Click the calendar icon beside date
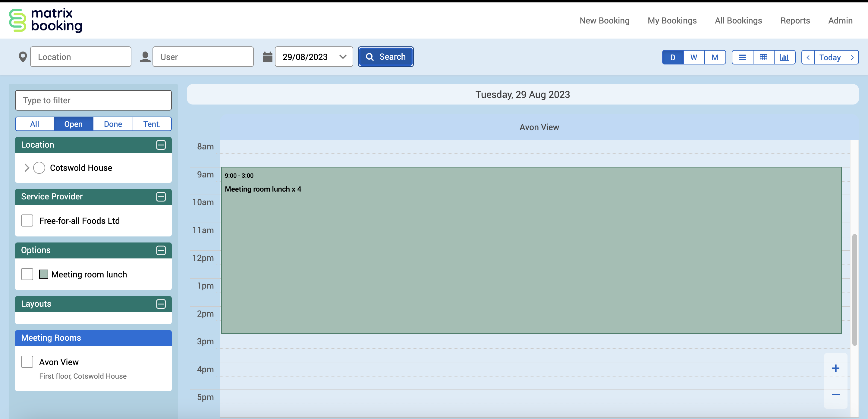868x419 pixels. tap(268, 57)
